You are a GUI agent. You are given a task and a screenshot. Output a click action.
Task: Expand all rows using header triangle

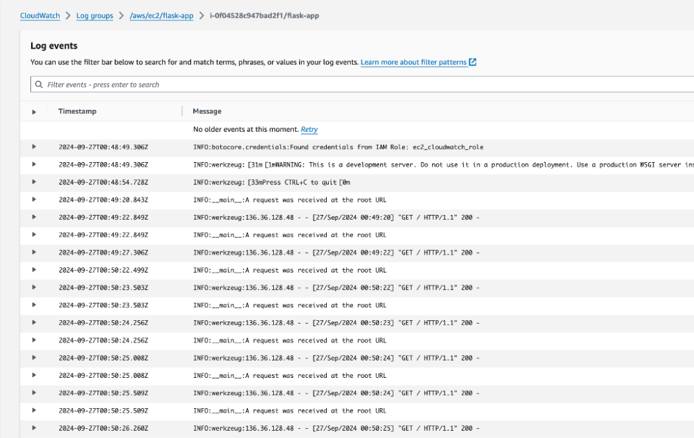coord(34,112)
